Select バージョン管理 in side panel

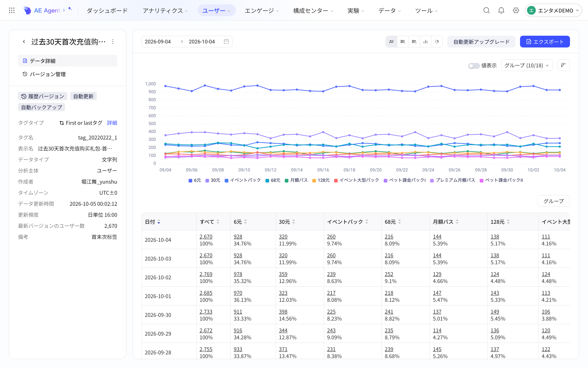coord(68,74)
